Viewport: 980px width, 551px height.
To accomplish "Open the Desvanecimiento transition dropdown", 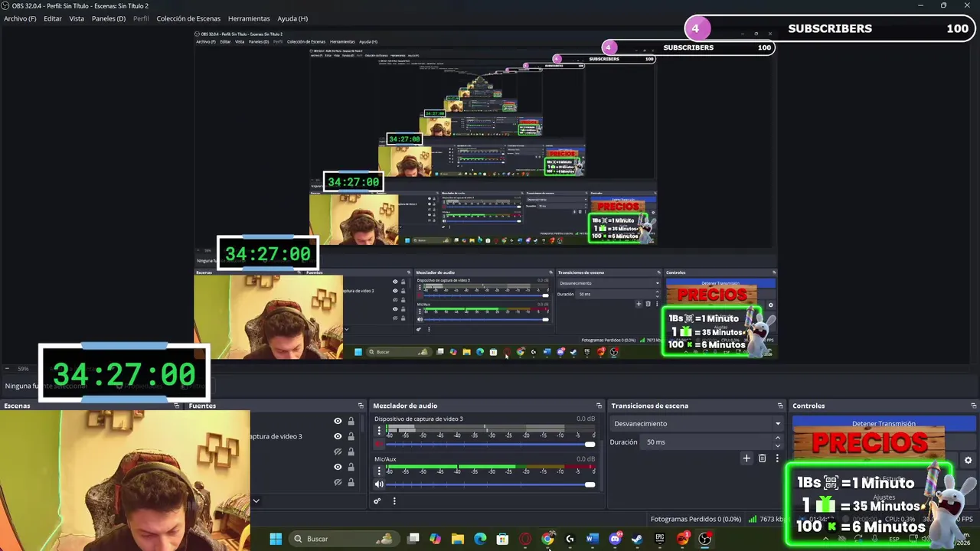I will (x=697, y=423).
